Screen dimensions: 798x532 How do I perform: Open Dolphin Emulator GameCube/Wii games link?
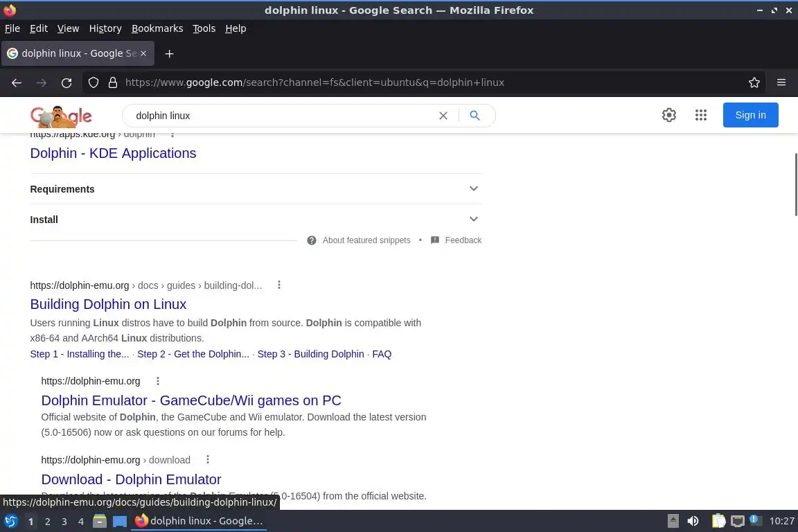191,400
